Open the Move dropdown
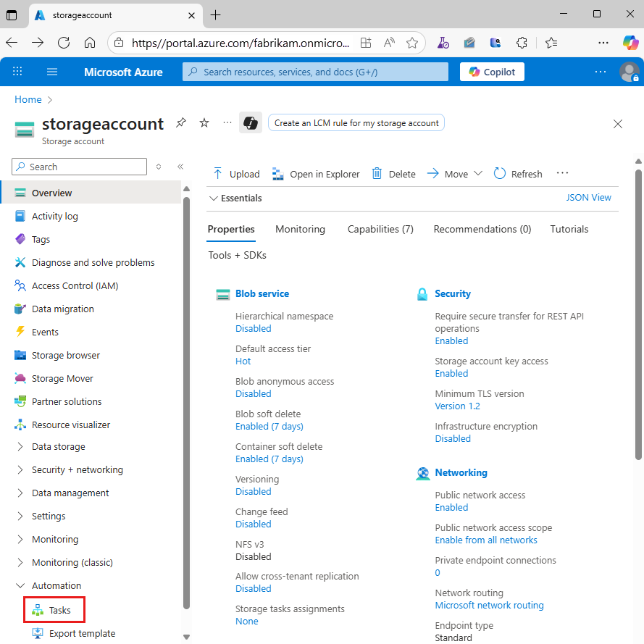The width and height of the screenshot is (644, 644). [x=455, y=174]
